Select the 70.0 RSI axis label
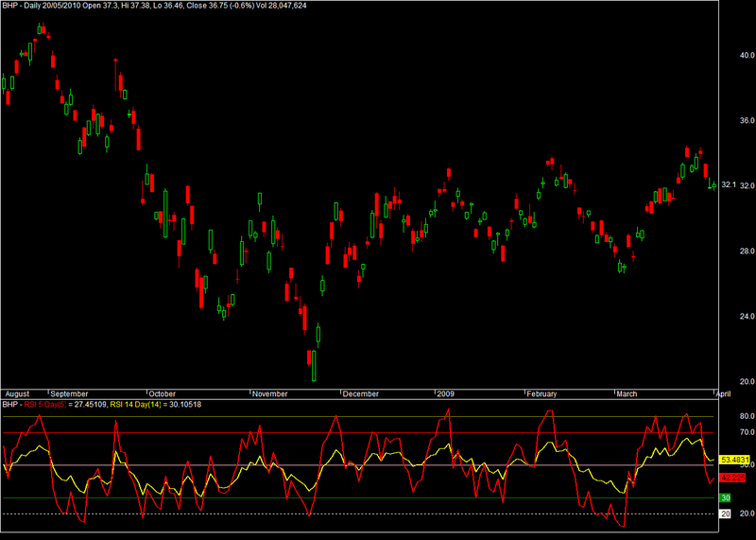The image size is (756, 540). 747,432
